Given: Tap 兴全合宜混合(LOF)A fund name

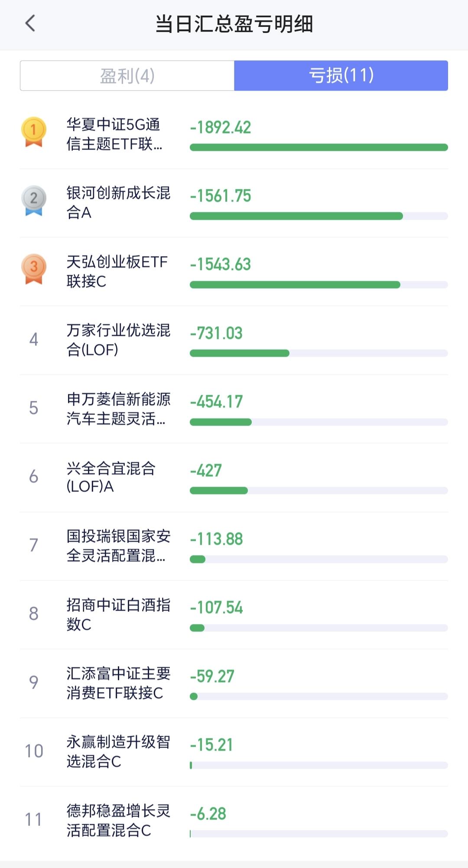Looking at the screenshot, I should (x=111, y=477).
